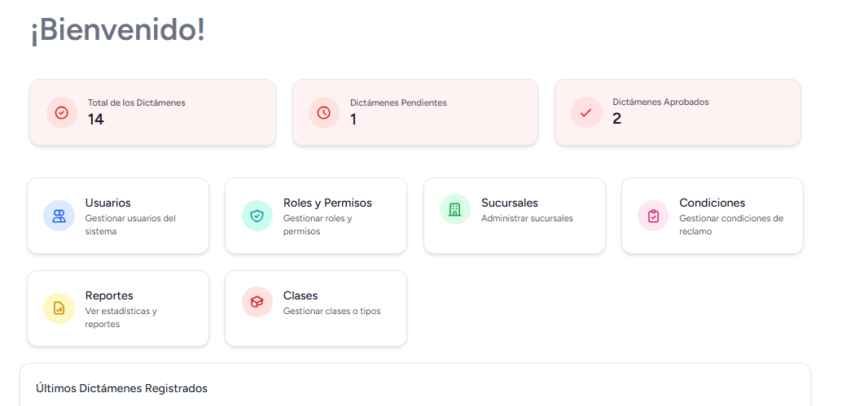
Task: Click the pending dictámenes count 1
Action: pos(353,120)
